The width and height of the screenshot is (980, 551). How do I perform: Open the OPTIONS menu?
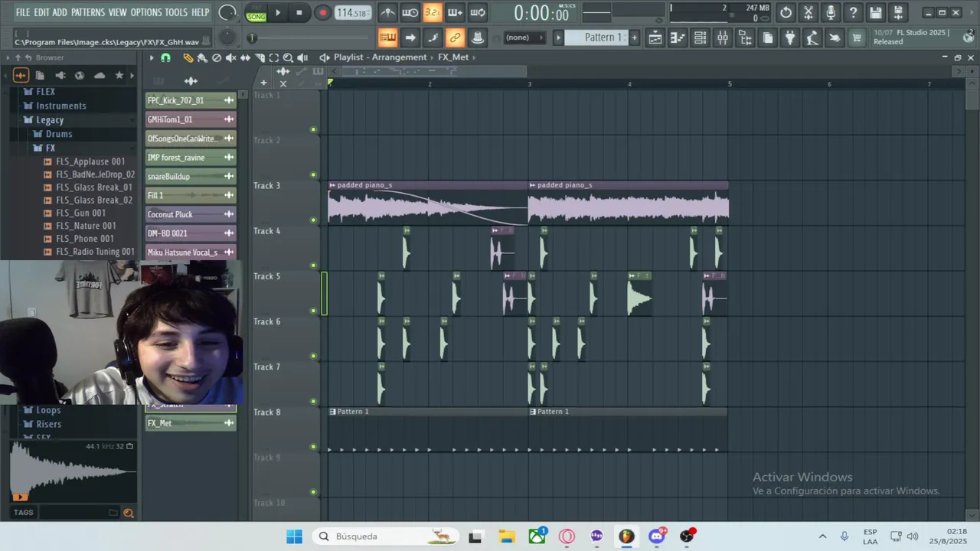[146, 12]
